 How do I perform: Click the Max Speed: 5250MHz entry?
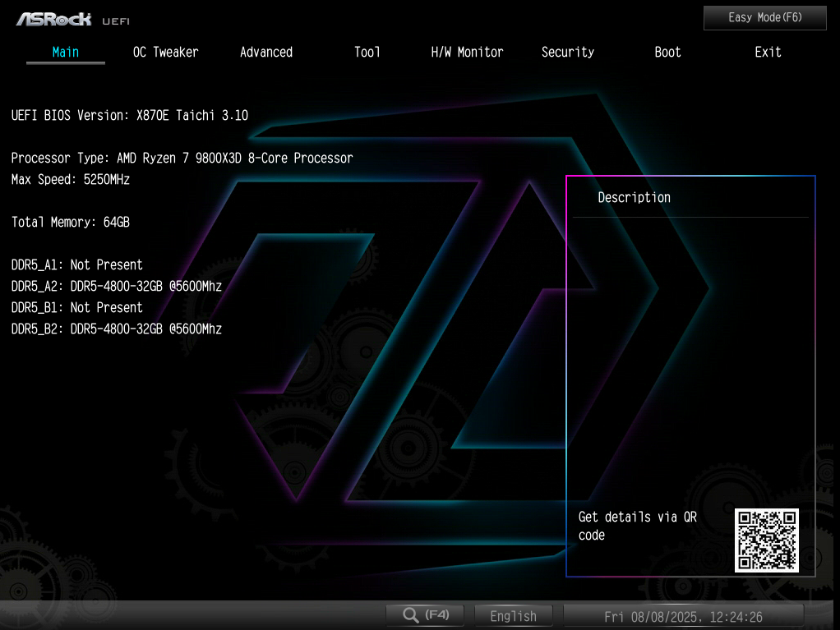(71, 179)
